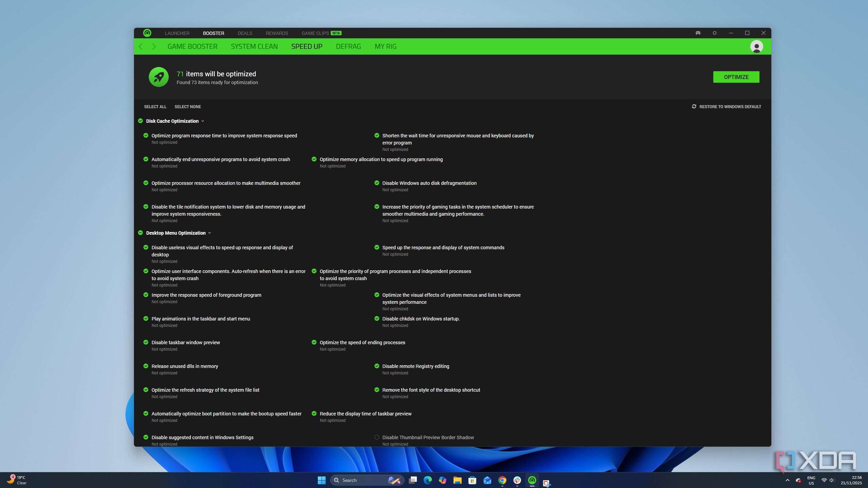Click the Razer Cortex logo icon
The image size is (868, 488).
pos(147,33)
